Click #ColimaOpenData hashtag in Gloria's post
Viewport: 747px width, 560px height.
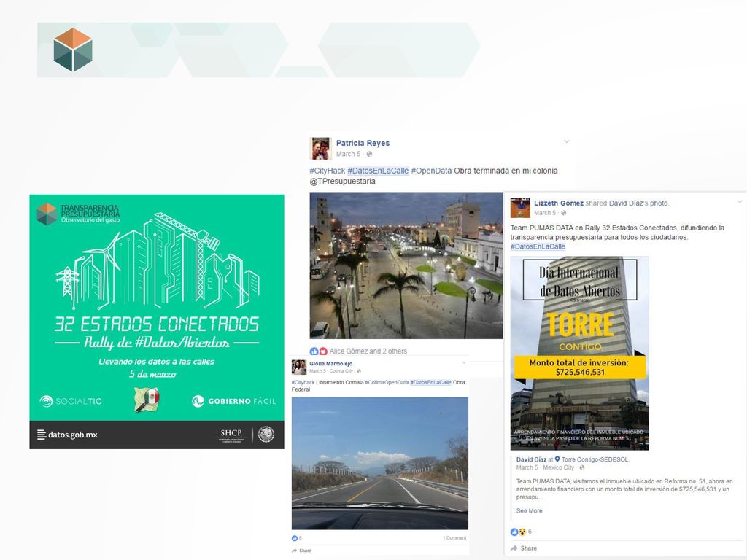pos(387,382)
